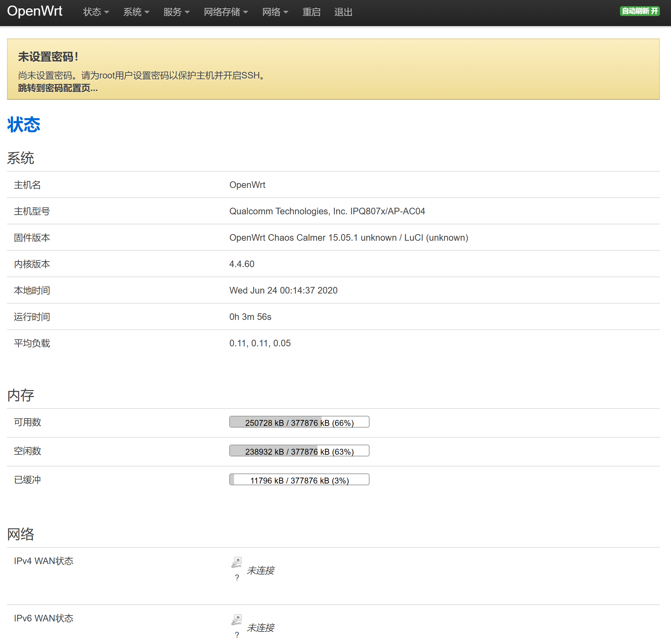Click the kernel version 4.4.60

242,264
